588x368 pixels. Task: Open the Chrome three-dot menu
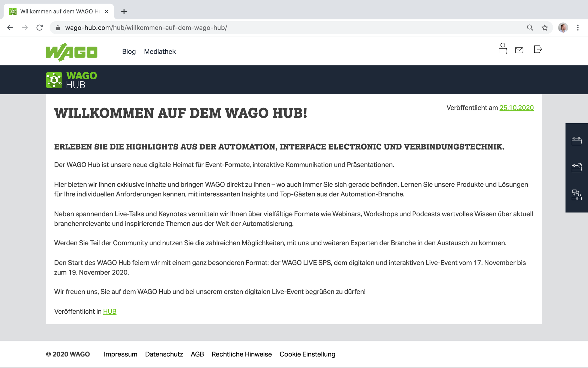(578, 28)
